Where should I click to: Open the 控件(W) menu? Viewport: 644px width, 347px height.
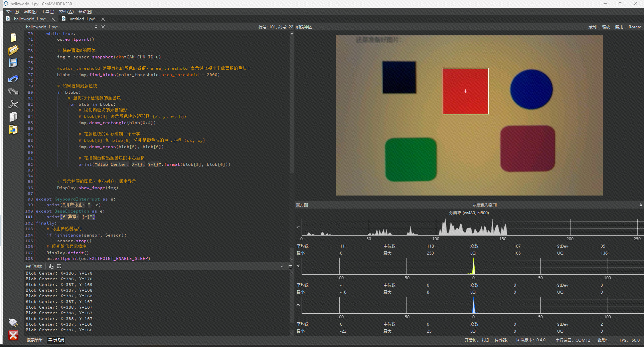point(66,12)
